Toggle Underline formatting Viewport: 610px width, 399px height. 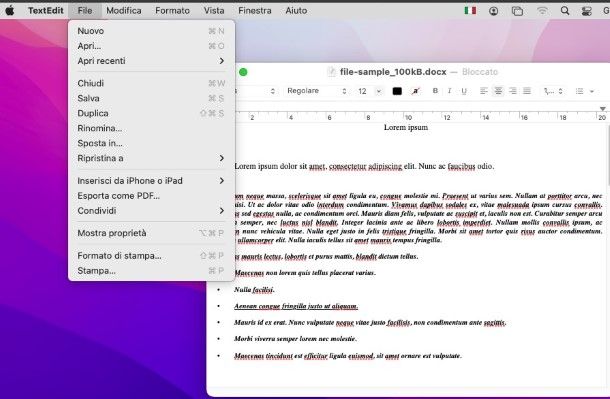pyautogui.click(x=464, y=91)
